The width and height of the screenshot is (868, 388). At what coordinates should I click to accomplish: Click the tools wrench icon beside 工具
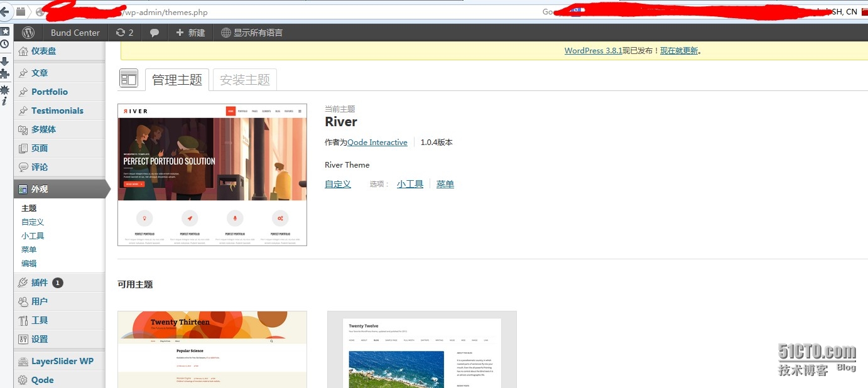(x=23, y=320)
